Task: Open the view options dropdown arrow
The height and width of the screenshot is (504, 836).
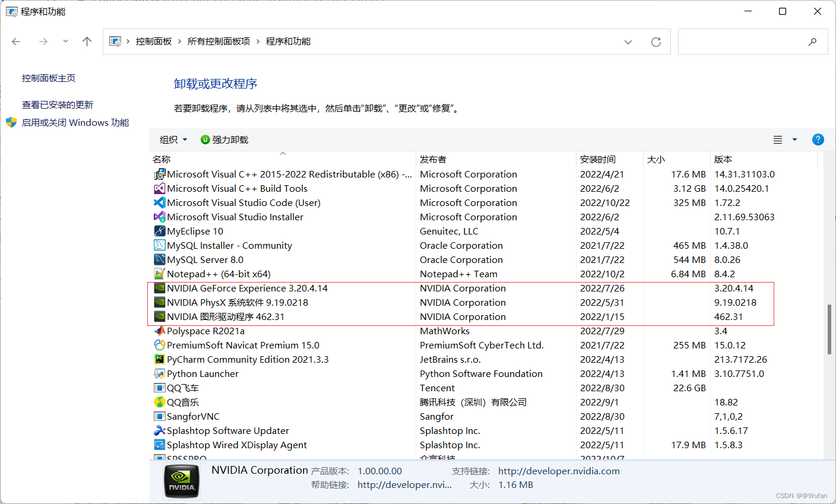Action: (794, 140)
